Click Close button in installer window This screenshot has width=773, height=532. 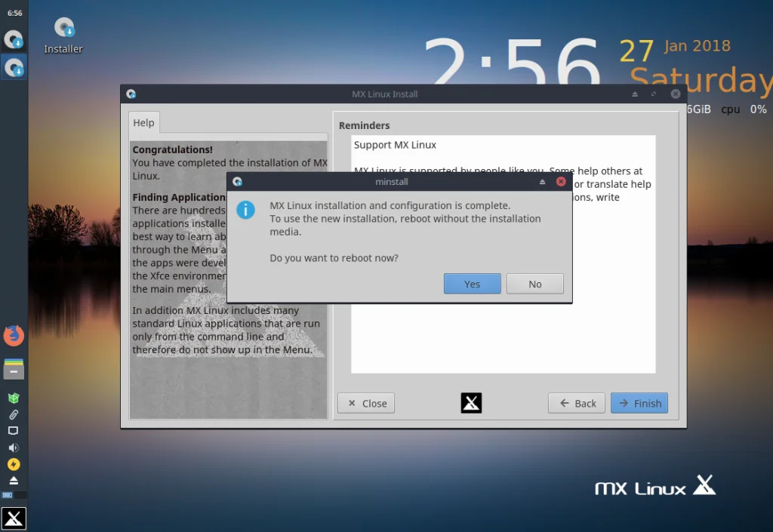(366, 403)
